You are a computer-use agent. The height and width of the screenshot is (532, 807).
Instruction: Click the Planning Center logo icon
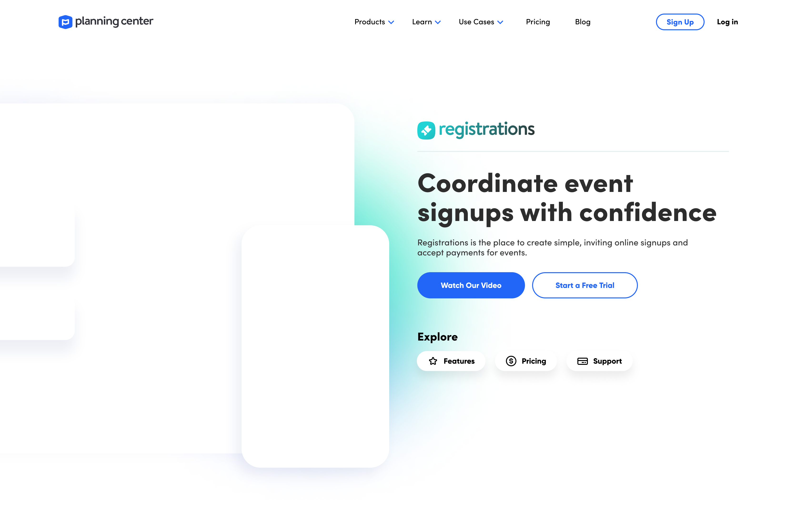click(x=65, y=22)
